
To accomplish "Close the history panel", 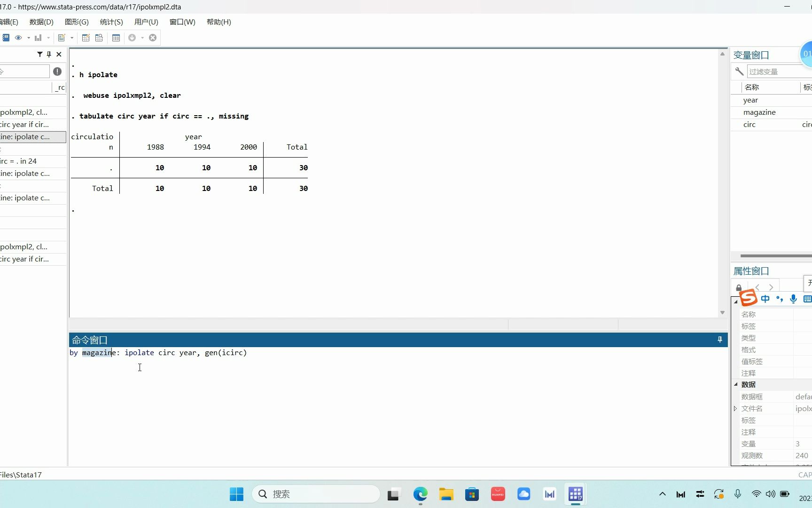I will [59, 55].
